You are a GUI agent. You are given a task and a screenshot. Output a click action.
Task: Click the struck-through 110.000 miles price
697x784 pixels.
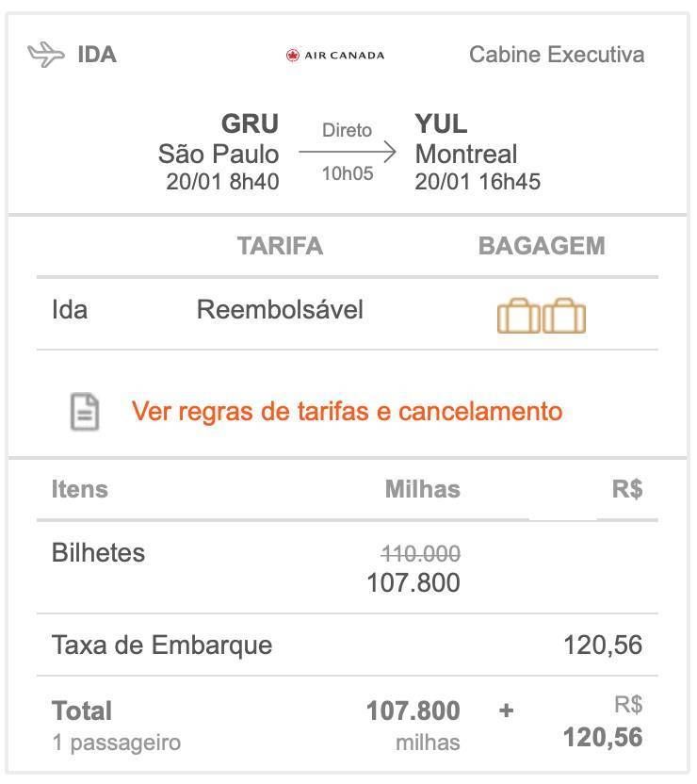[421, 554]
